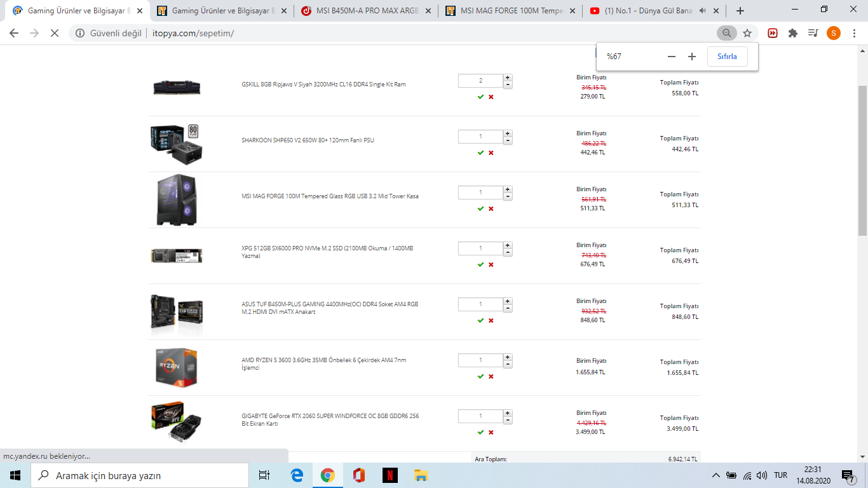Open a new browser tab
This screenshot has width=868, height=488.
tap(740, 11)
